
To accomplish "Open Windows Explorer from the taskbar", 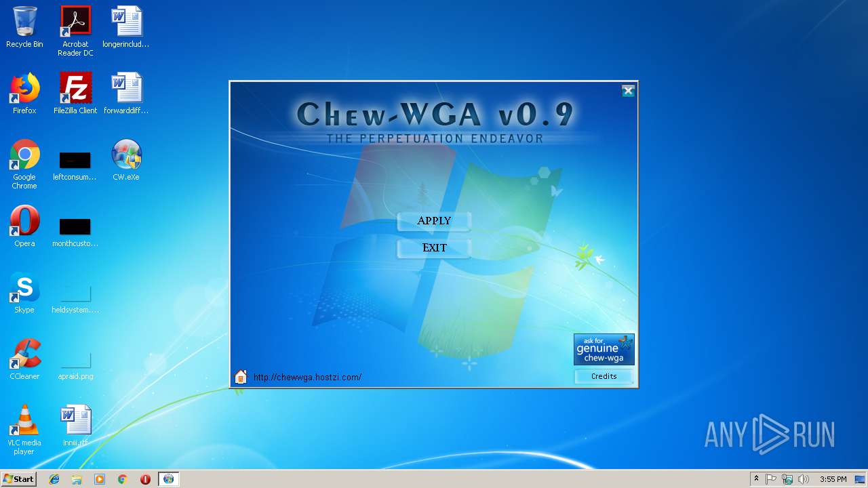I will (x=77, y=479).
